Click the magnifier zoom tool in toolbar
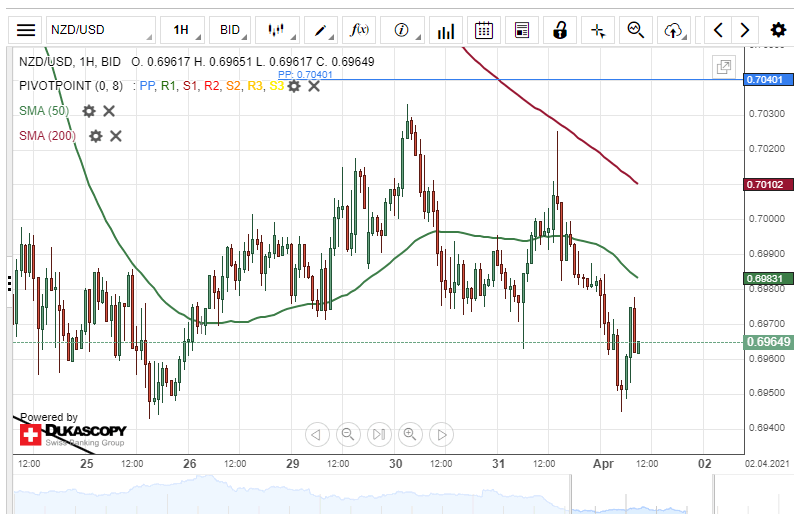Image resolution: width=802 pixels, height=523 pixels. click(x=635, y=30)
